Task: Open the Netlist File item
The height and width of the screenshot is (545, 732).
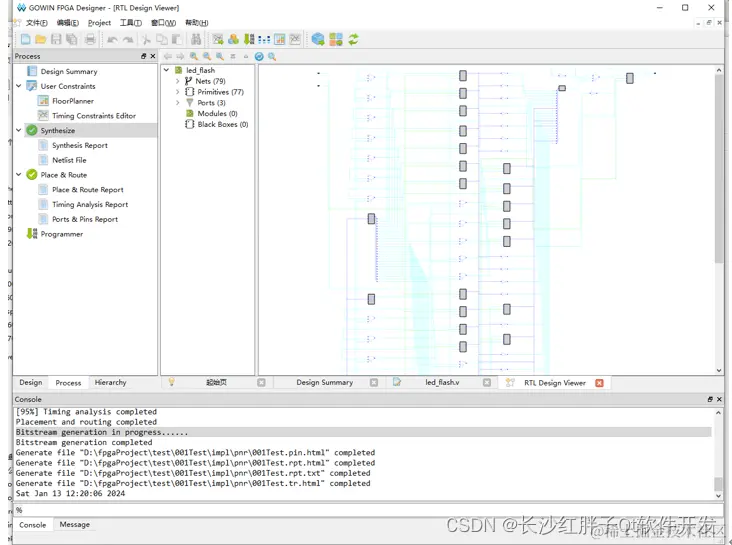Action: 69,160
